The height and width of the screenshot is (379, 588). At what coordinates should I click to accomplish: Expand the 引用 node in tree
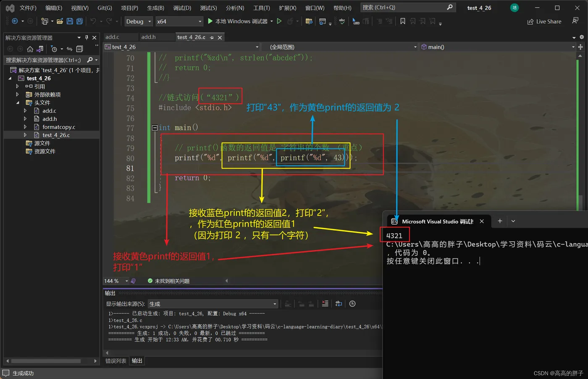(17, 86)
